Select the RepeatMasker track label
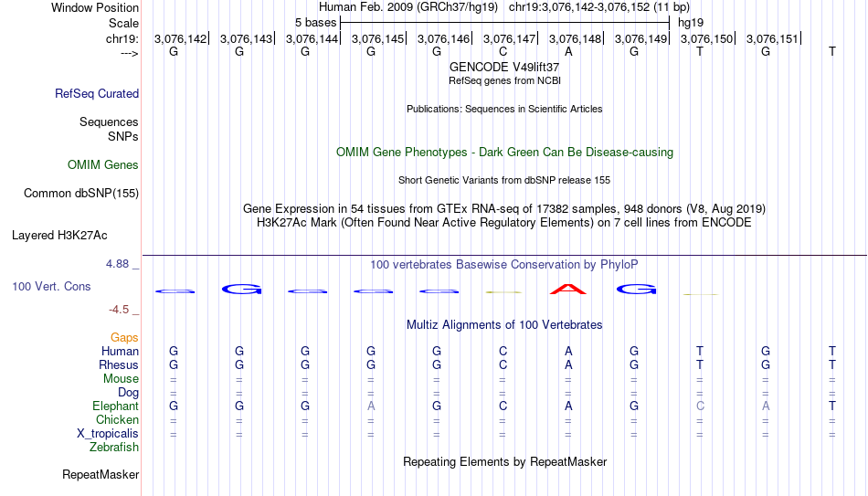The height and width of the screenshot is (496, 868). click(x=101, y=474)
